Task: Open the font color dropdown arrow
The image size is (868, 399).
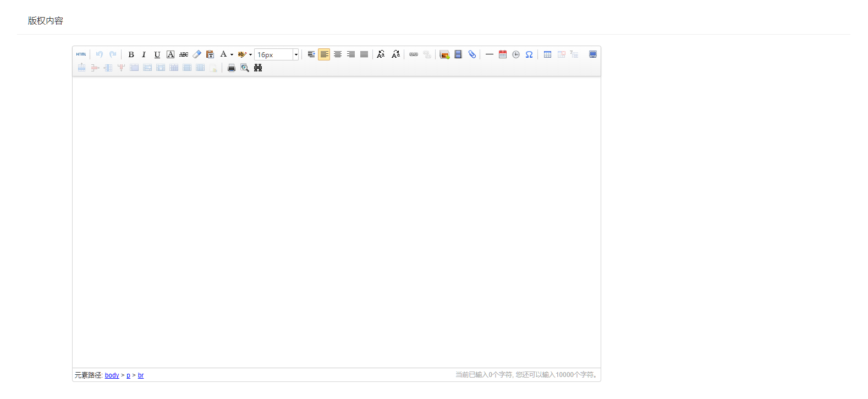Action: tap(232, 54)
